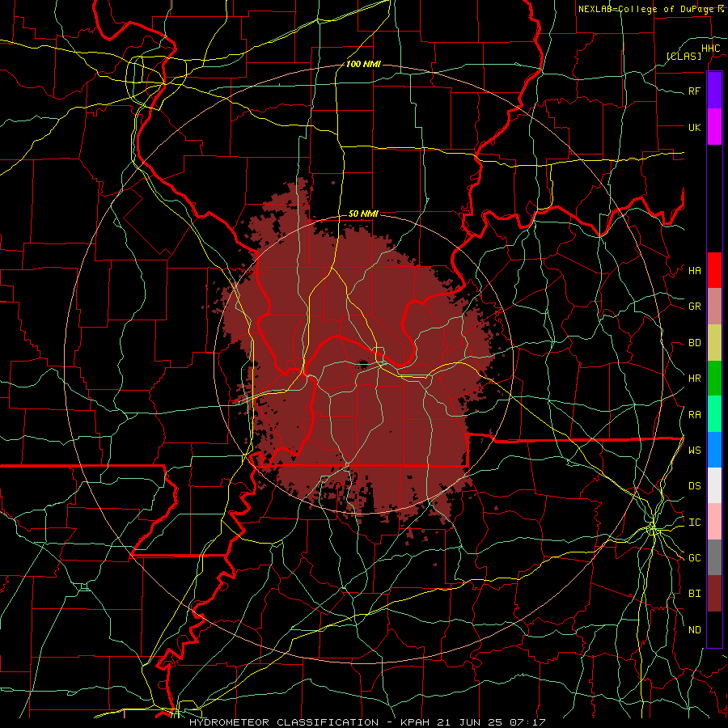
Task: Click the GR legend label
Action: [x=694, y=307]
